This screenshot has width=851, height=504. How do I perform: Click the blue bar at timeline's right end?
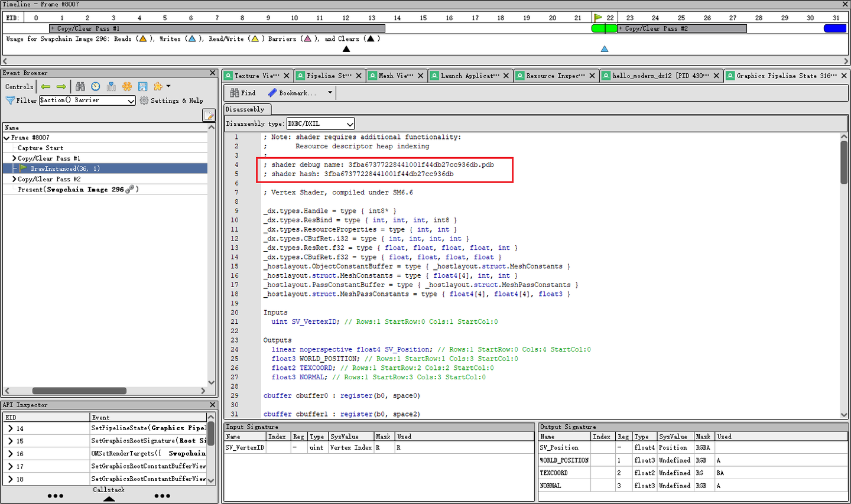pyautogui.click(x=834, y=28)
